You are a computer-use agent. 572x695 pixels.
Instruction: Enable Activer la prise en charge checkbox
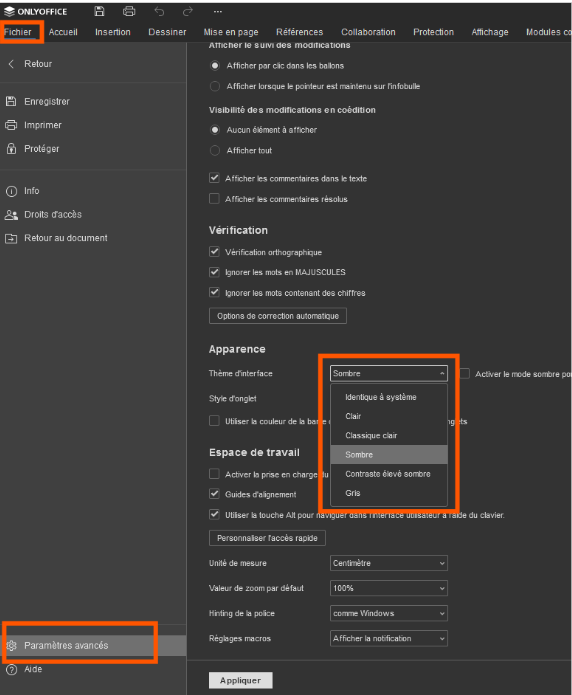[214, 474]
